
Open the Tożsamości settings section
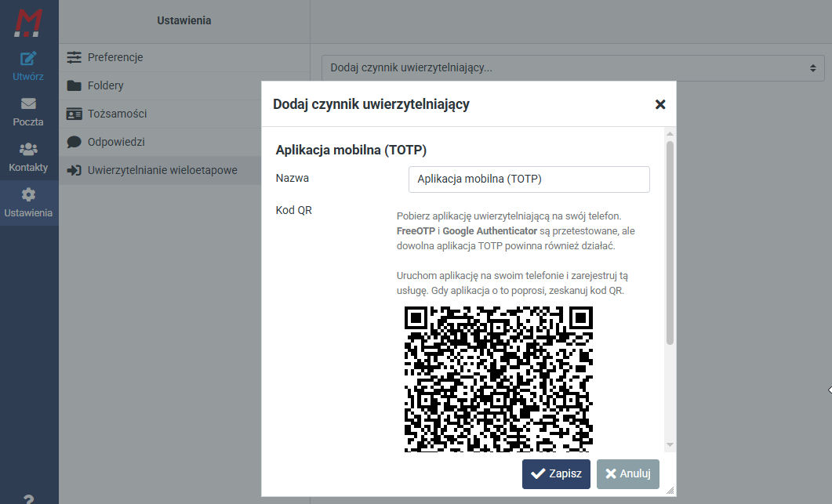click(x=184, y=114)
